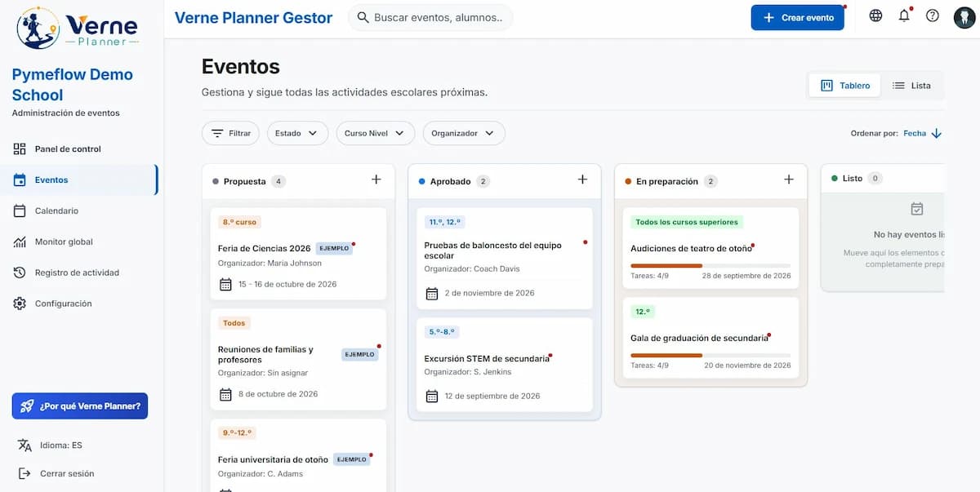Click calendar icon on Pruebas de baloncesto card
The height and width of the screenshot is (492, 980).
[433, 293]
